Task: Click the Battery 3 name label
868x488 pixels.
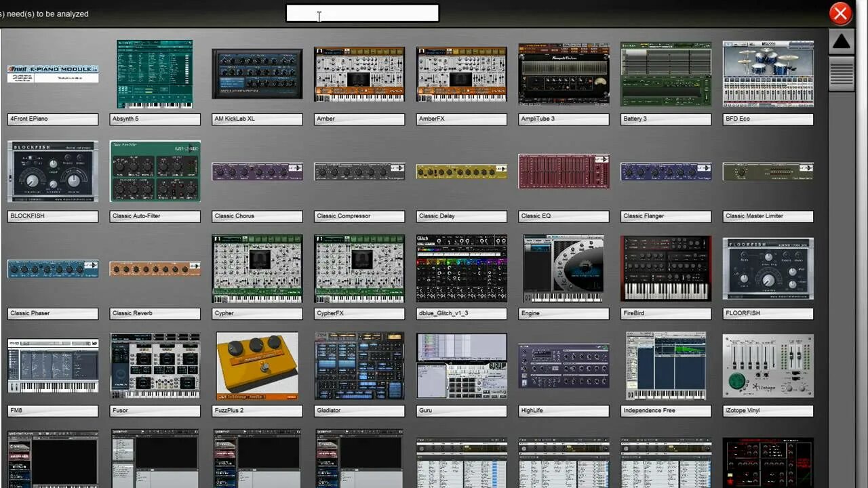Action: pos(666,119)
